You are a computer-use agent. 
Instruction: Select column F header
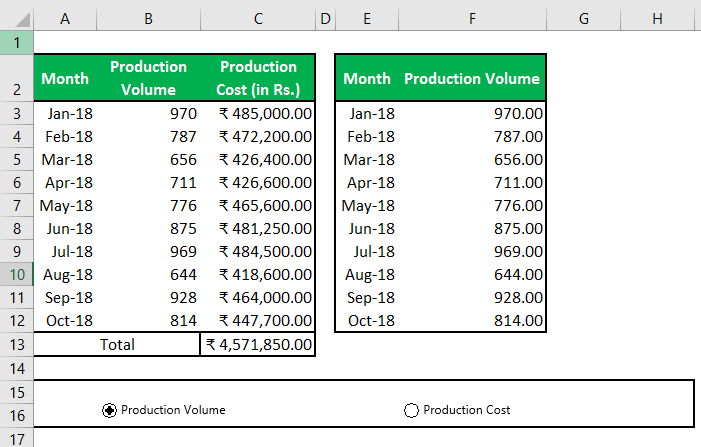pyautogui.click(x=472, y=19)
